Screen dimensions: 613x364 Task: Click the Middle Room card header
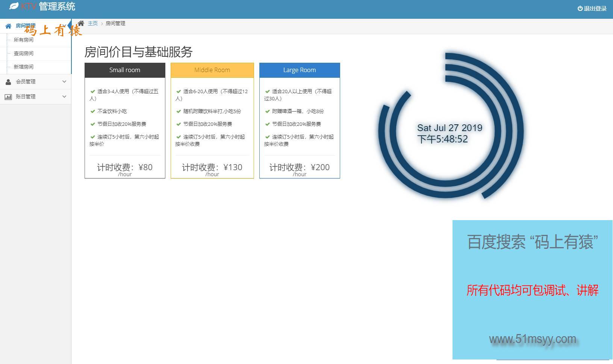(212, 70)
